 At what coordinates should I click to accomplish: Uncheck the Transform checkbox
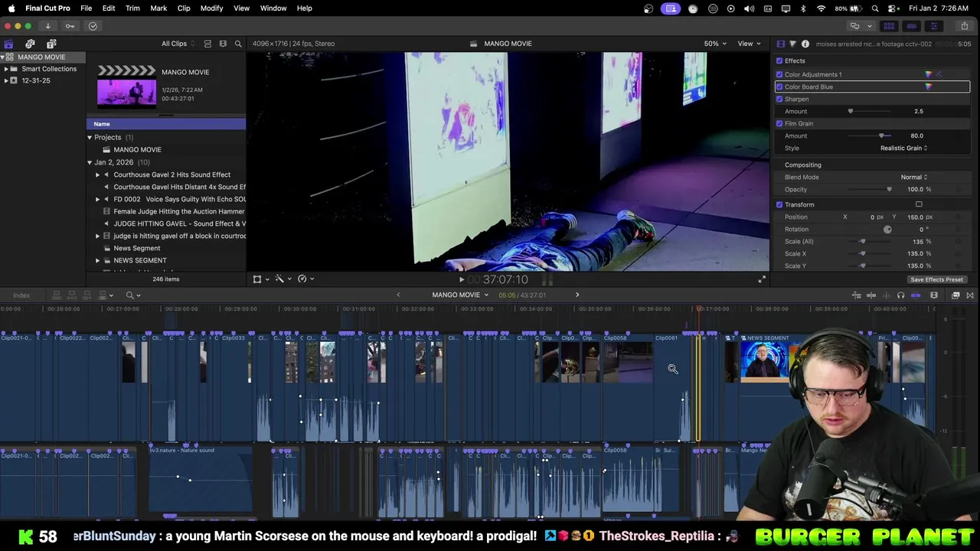coord(779,204)
